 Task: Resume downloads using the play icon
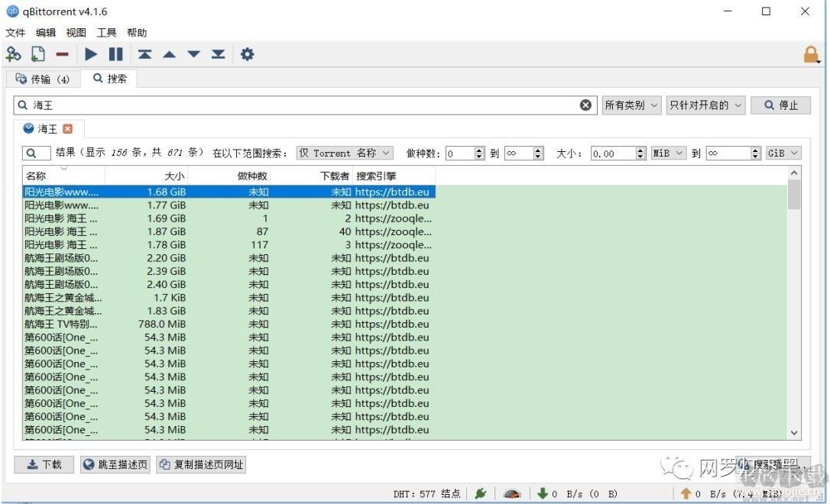click(90, 54)
